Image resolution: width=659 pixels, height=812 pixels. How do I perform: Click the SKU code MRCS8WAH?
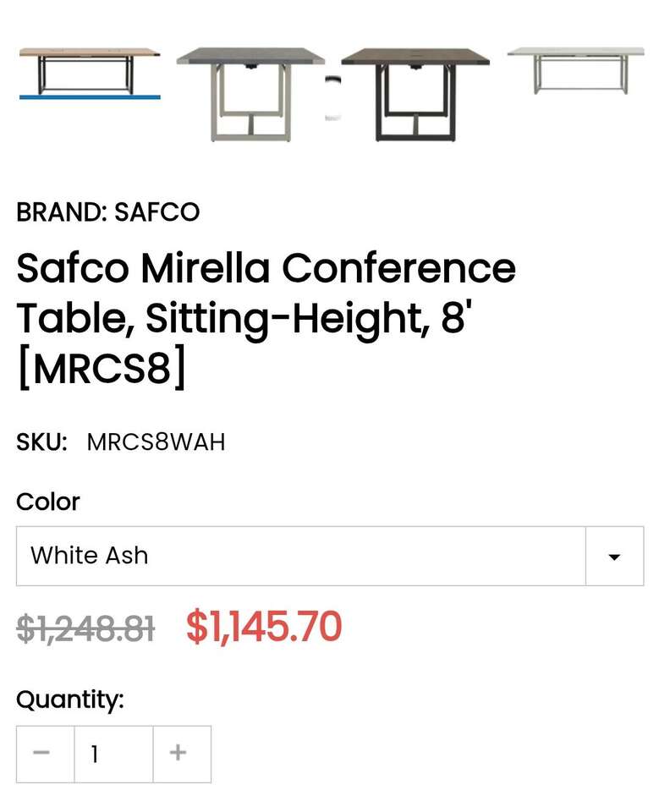[x=156, y=442]
